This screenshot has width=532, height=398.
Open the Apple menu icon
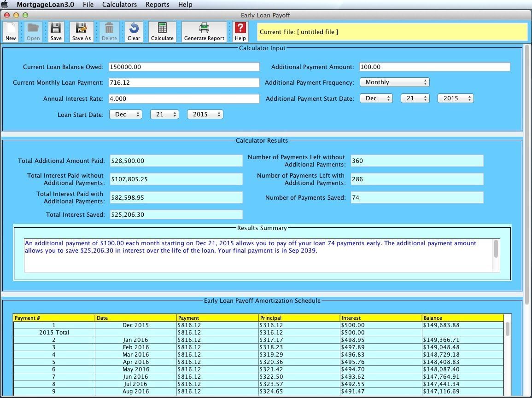point(5,5)
